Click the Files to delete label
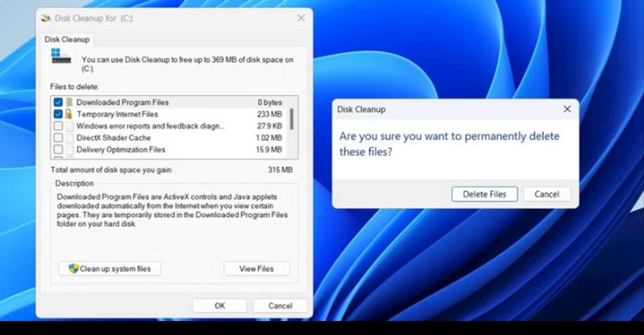 (x=74, y=87)
